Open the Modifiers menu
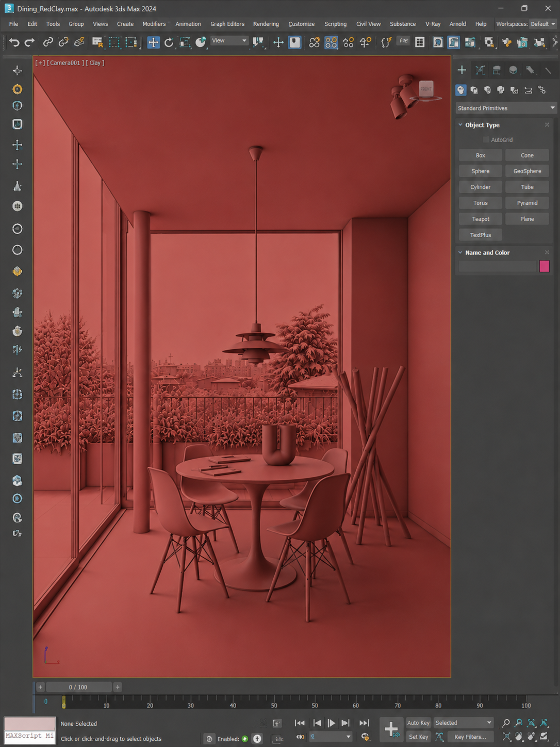This screenshot has width=560, height=747. point(154,24)
